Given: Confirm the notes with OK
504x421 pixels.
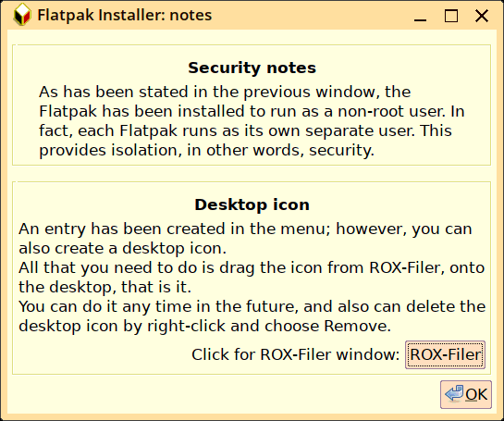Looking at the screenshot, I should point(466,394).
